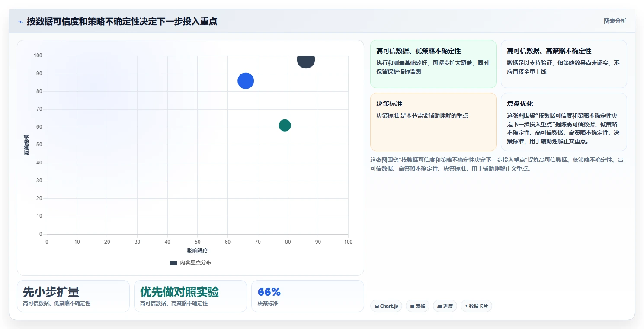Viewport: 644px width, 329px height.
Task: Open the 进度 tag chip
Action: coord(445,306)
